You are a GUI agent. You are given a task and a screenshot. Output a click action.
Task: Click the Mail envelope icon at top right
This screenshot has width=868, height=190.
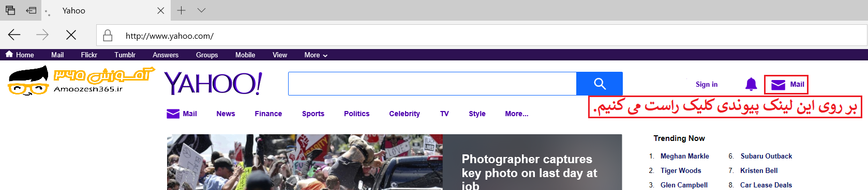coord(778,85)
